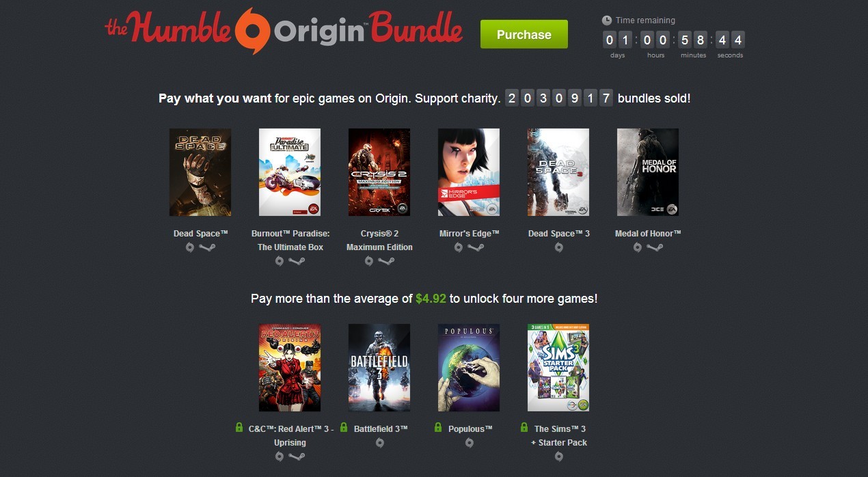The height and width of the screenshot is (477, 868).
Task: Select the Dead Space cover art
Action: pos(200,172)
